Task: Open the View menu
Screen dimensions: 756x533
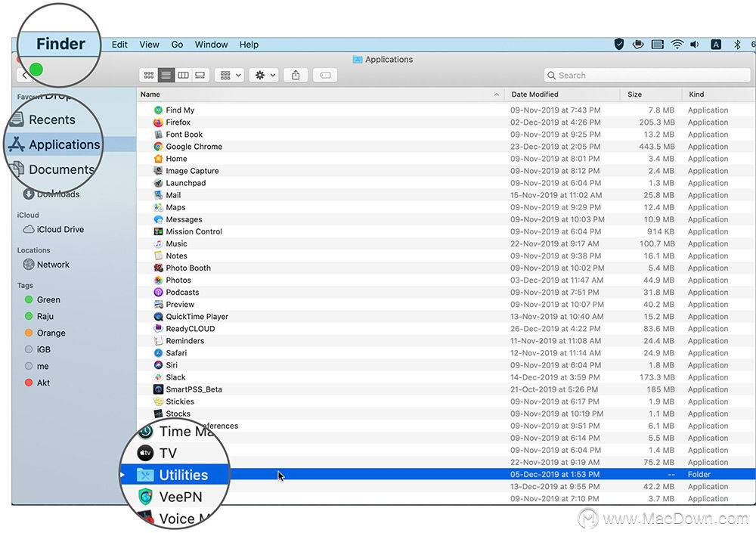Action: [x=150, y=45]
